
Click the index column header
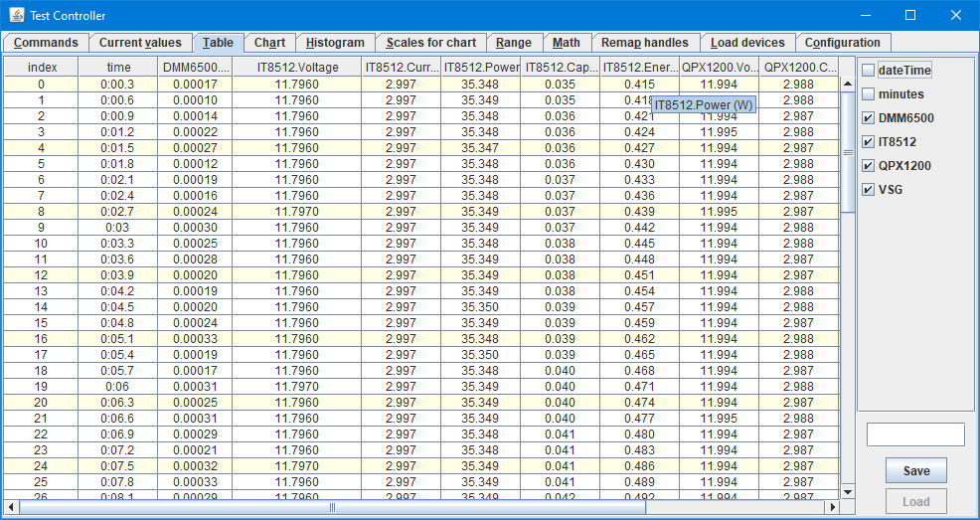pos(42,67)
